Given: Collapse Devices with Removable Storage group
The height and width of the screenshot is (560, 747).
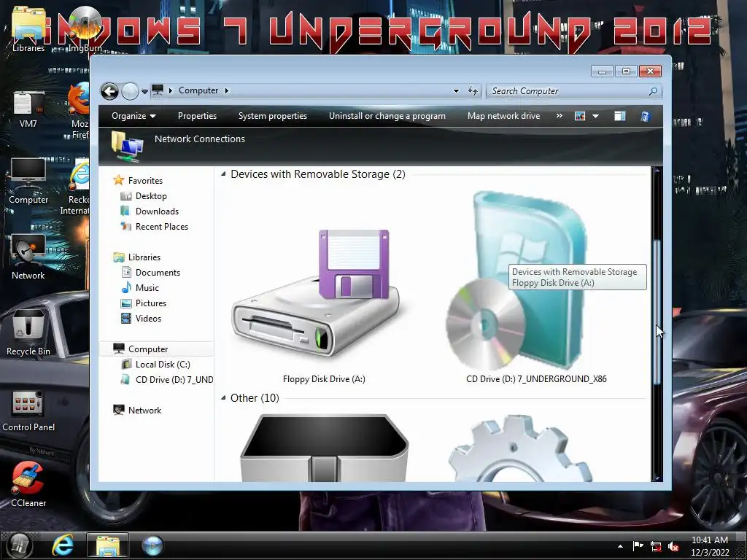Looking at the screenshot, I should pyautogui.click(x=223, y=174).
